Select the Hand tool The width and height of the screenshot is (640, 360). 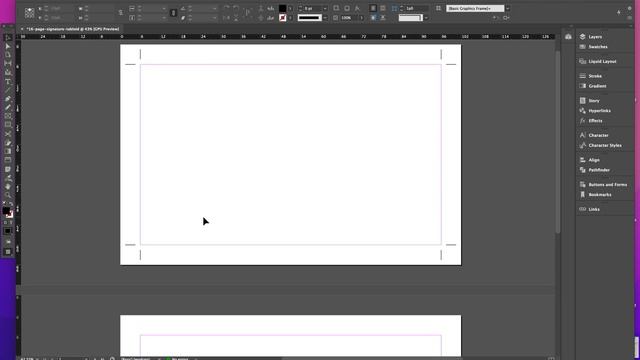point(8,187)
